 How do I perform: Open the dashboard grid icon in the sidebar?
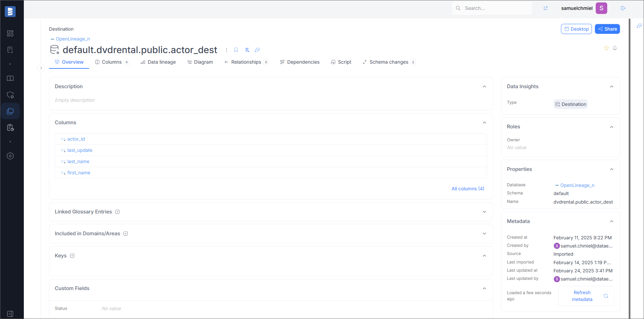(x=10, y=33)
